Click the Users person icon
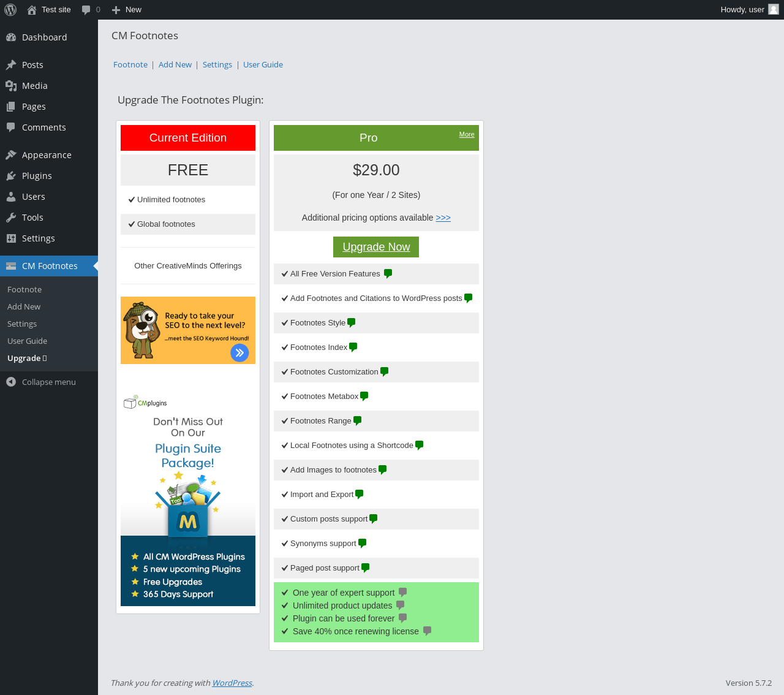784x695 pixels. tap(11, 197)
